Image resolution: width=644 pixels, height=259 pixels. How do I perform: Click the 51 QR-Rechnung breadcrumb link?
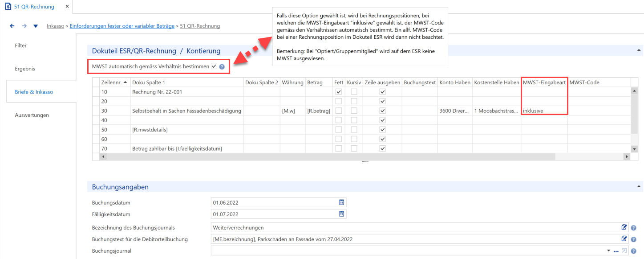click(x=200, y=26)
